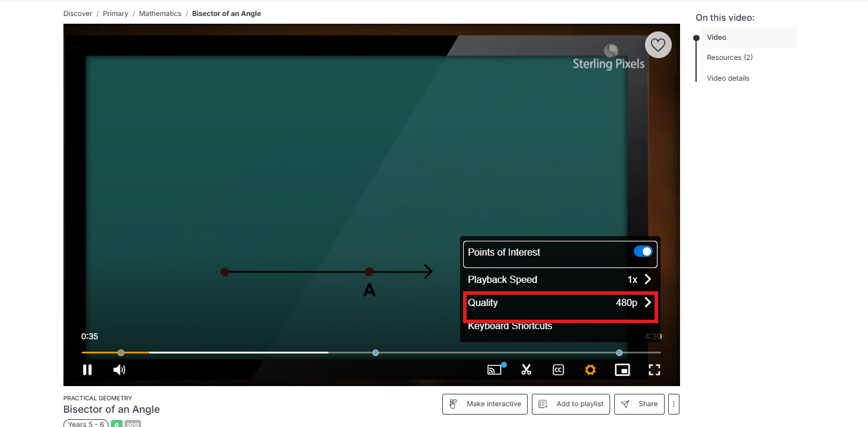Image resolution: width=868 pixels, height=427 pixels.
Task: Click the Years 5 - 6 tag
Action: click(86, 424)
